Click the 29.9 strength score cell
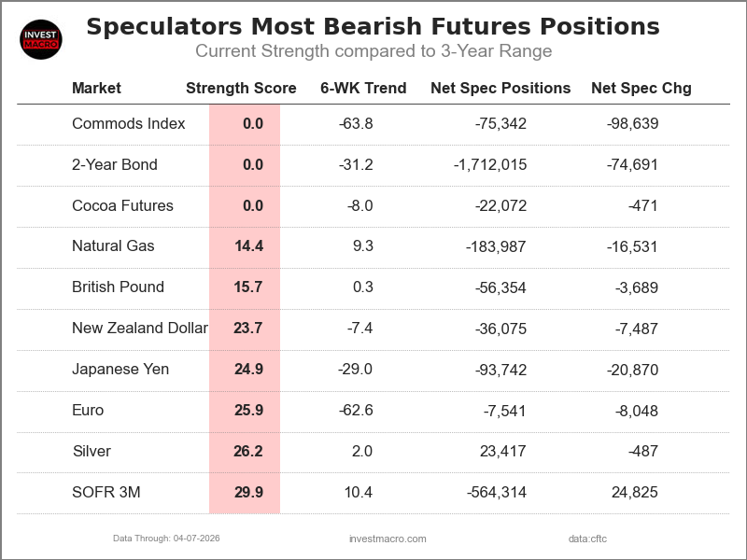Image resolution: width=747 pixels, height=560 pixels. click(x=248, y=492)
